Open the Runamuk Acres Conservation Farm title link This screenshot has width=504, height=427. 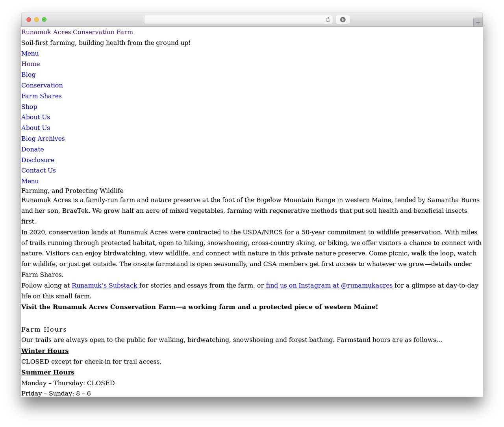click(77, 32)
